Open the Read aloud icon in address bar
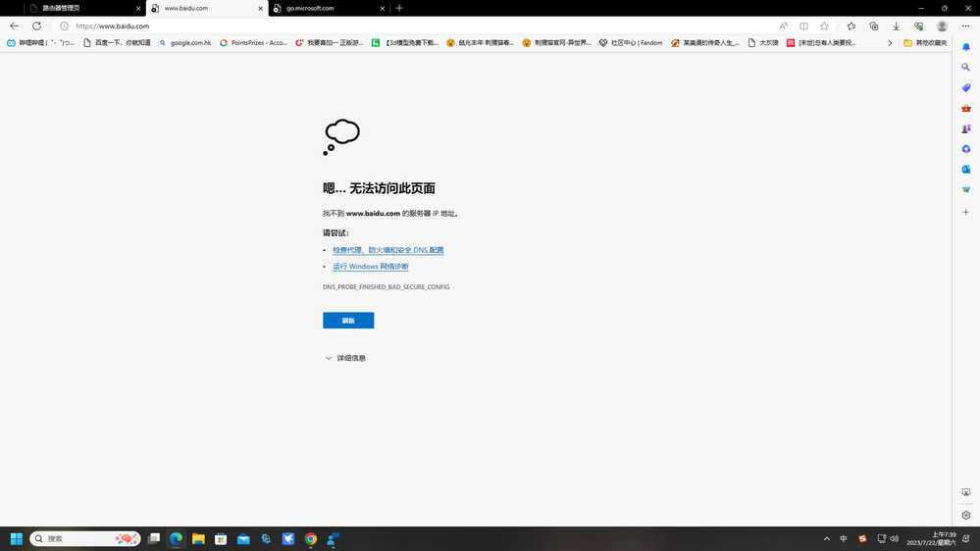Screen dimensions: 980x551 click(783, 26)
